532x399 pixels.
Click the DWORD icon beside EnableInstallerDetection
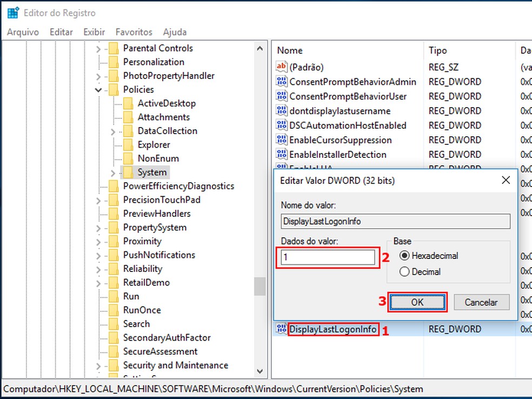282,154
